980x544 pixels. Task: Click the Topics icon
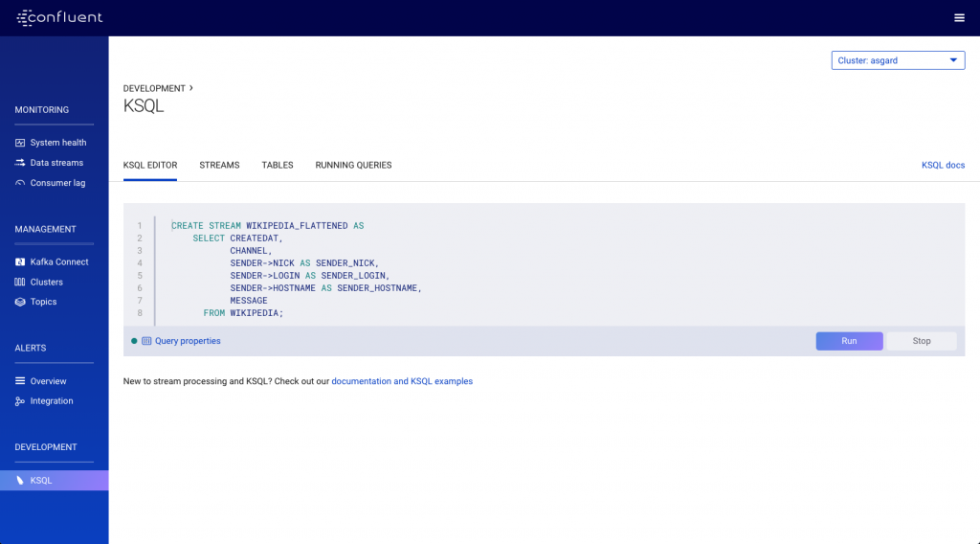pos(20,302)
